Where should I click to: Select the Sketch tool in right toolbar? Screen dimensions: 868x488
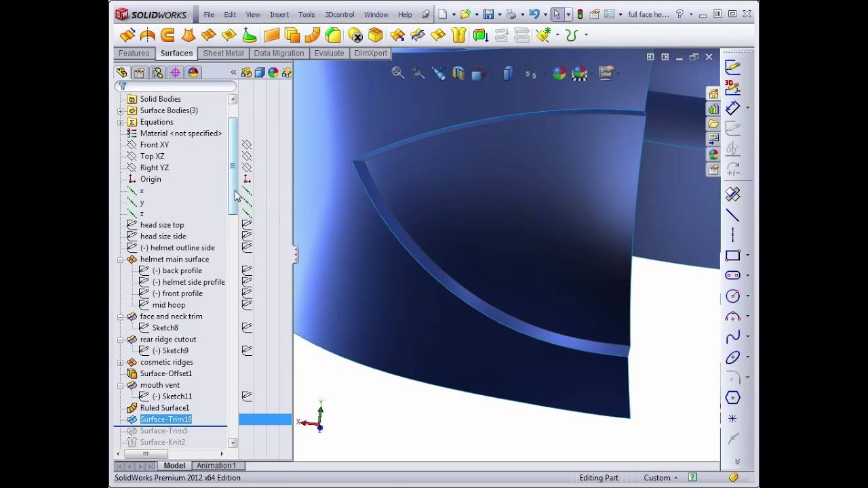click(732, 66)
